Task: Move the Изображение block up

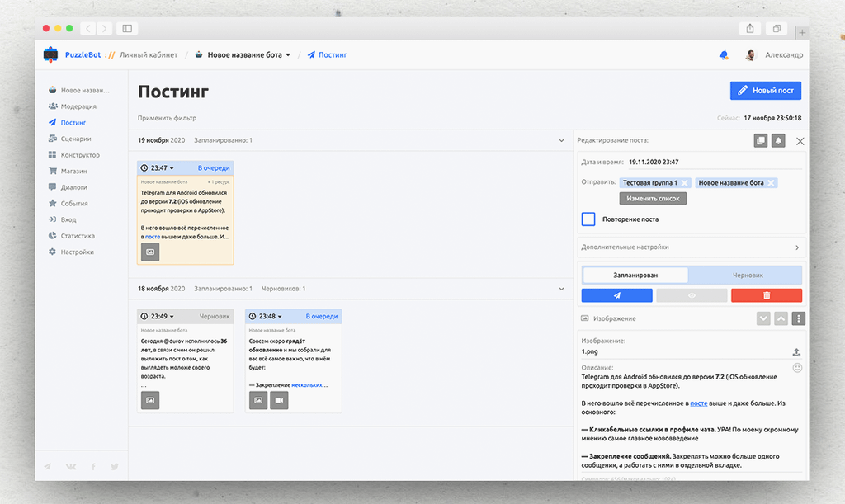Action: pyautogui.click(x=781, y=318)
